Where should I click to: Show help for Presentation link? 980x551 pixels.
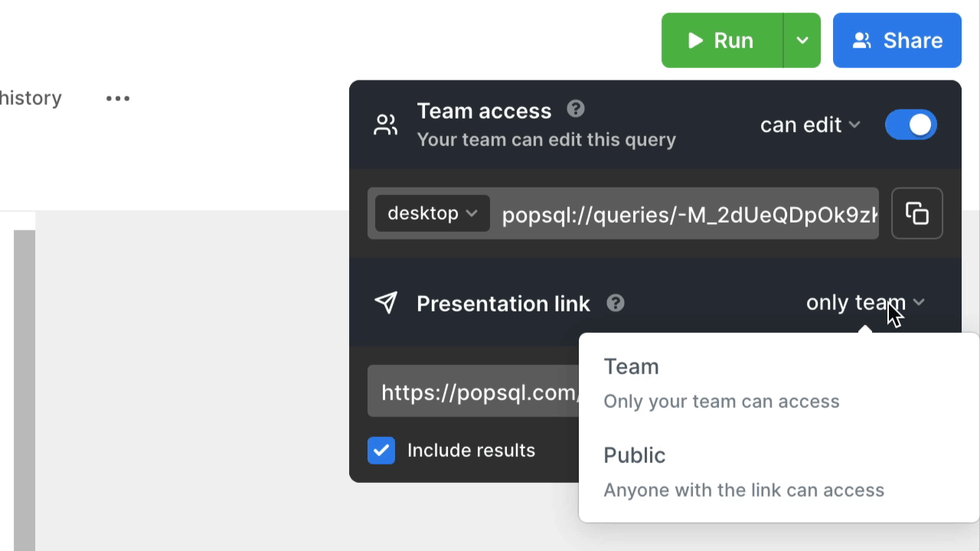[616, 303]
